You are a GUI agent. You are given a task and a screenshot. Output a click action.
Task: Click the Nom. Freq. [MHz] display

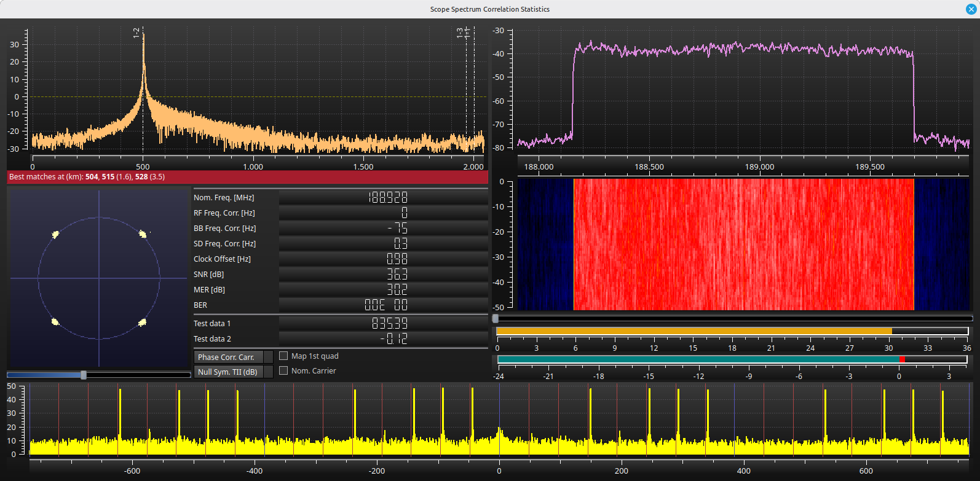click(384, 197)
